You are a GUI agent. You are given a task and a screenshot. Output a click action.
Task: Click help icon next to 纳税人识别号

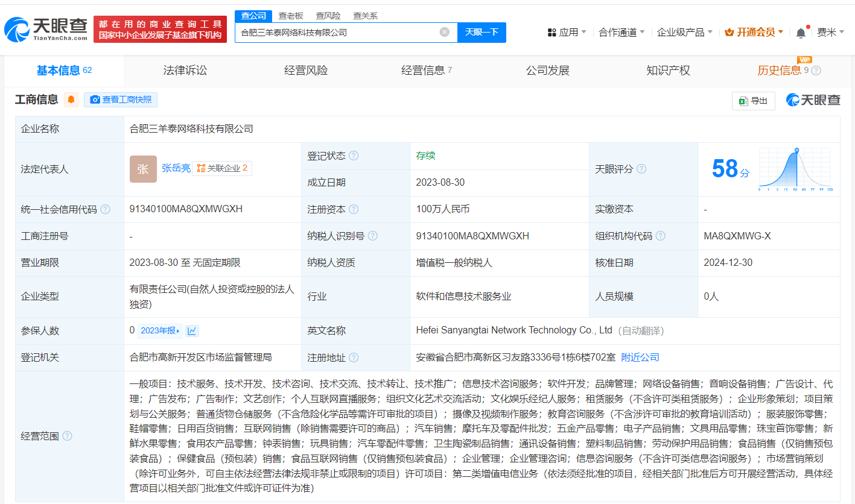(x=373, y=236)
